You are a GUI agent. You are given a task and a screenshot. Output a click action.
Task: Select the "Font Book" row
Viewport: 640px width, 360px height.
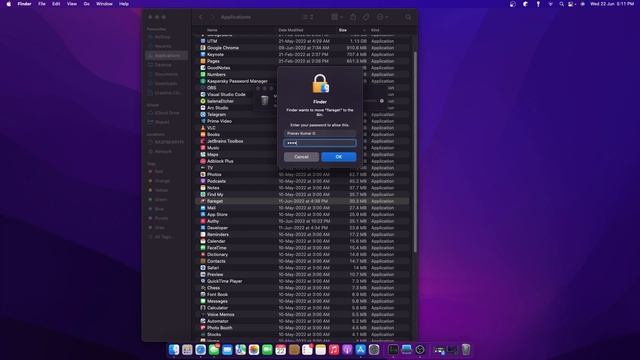(x=302, y=294)
